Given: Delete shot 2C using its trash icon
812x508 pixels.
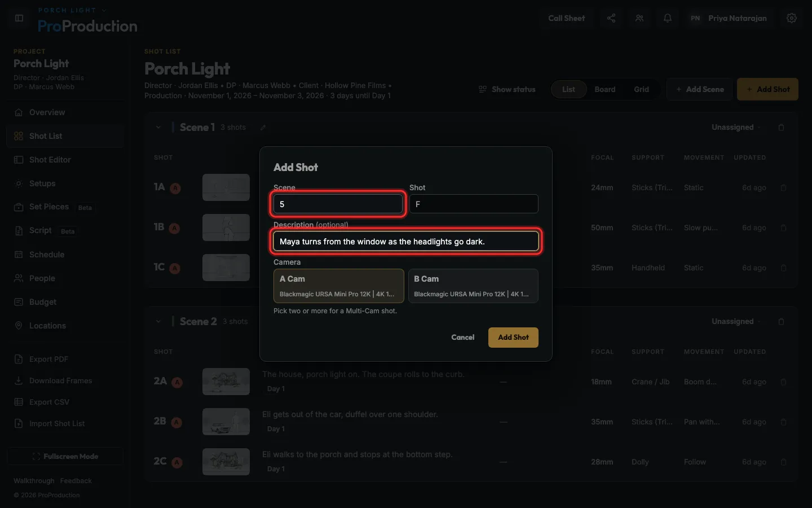Looking at the screenshot, I should tap(783, 462).
